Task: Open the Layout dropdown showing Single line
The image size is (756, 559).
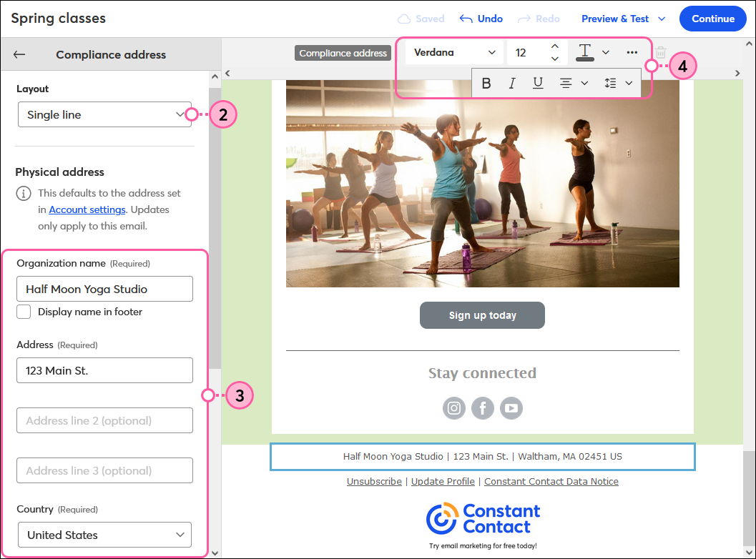Action: click(x=104, y=114)
